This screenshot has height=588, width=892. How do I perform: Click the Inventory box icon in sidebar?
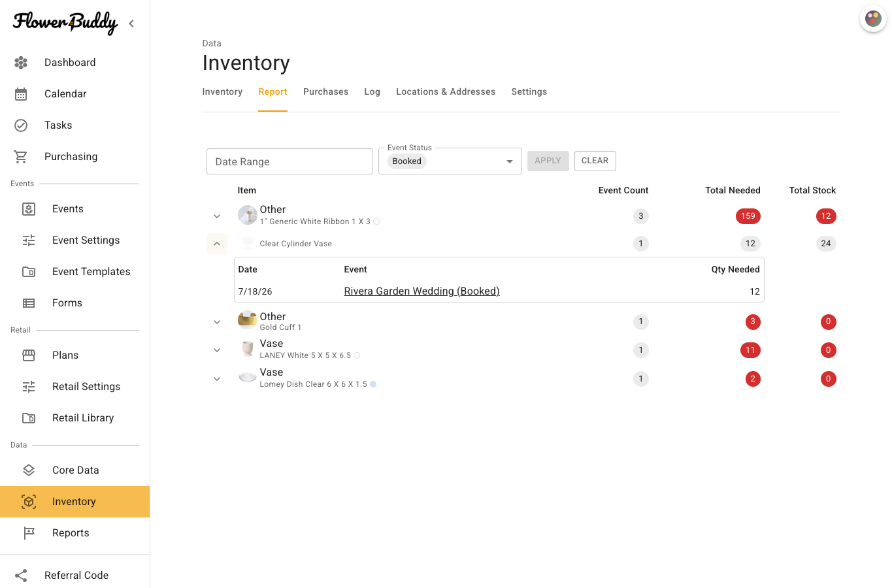(29, 502)
